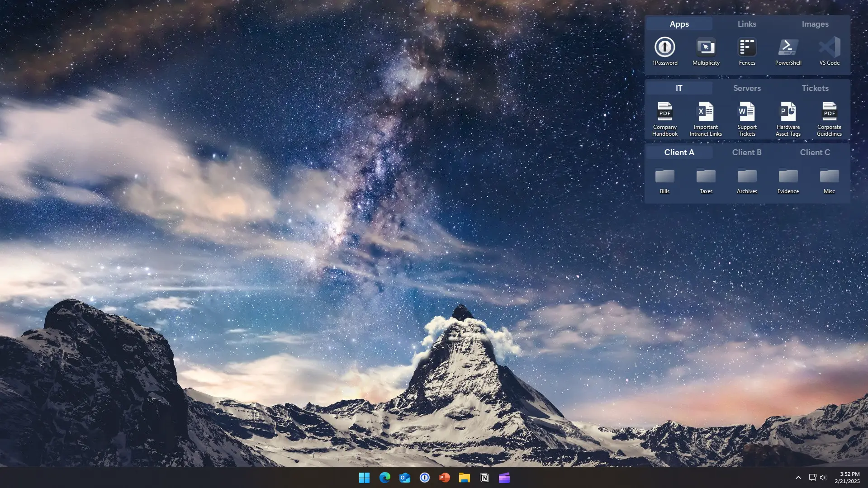Screen dimensions: 868x488
Task: Expand hidden system tray icons
Action: (x=798, y=477)
